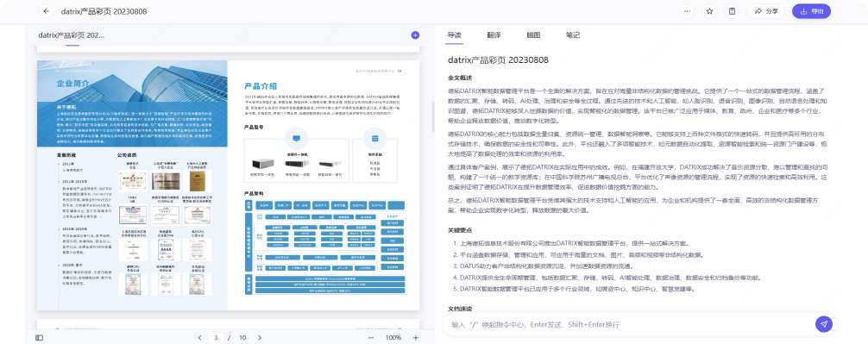Zoom in with plus button
Screen dimensions: 868x344
click(416, 337)
